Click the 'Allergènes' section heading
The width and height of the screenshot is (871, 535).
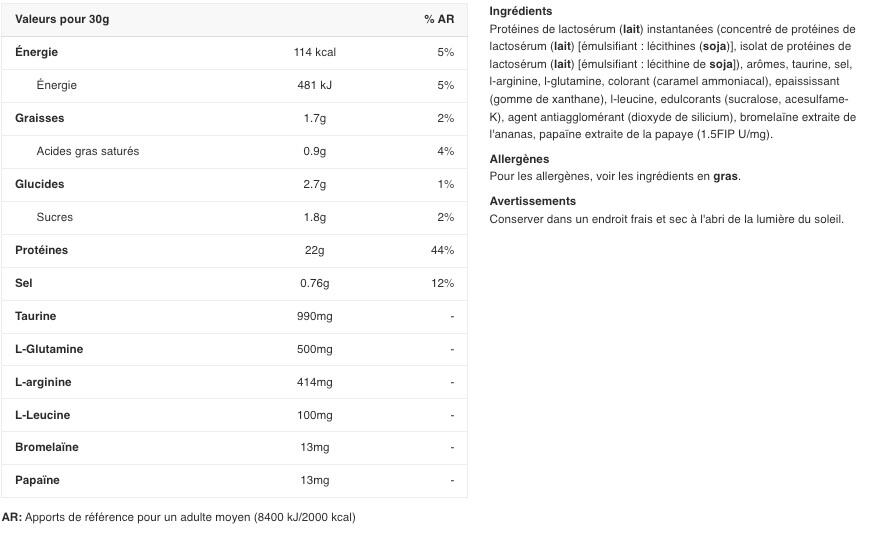519,159
